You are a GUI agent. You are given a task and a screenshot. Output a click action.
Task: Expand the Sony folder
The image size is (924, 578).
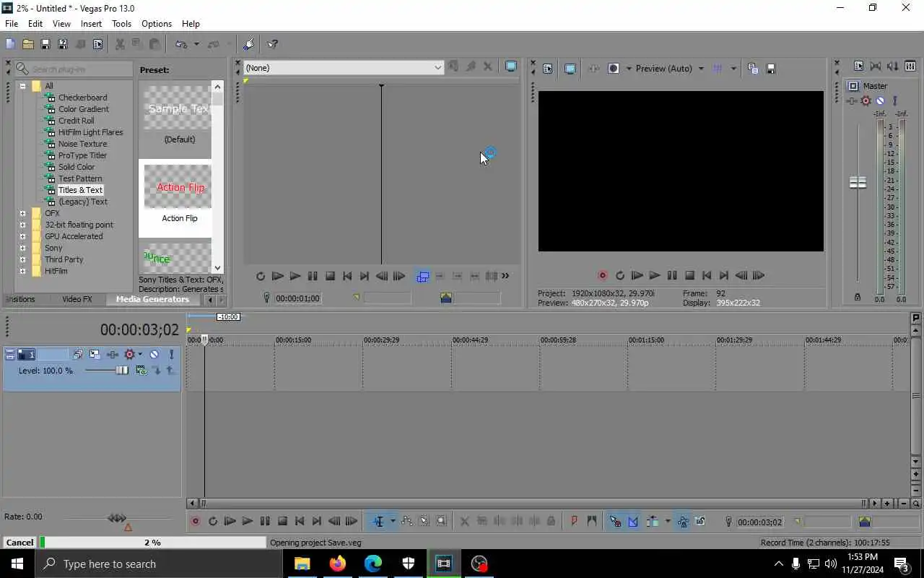[22, 248]
